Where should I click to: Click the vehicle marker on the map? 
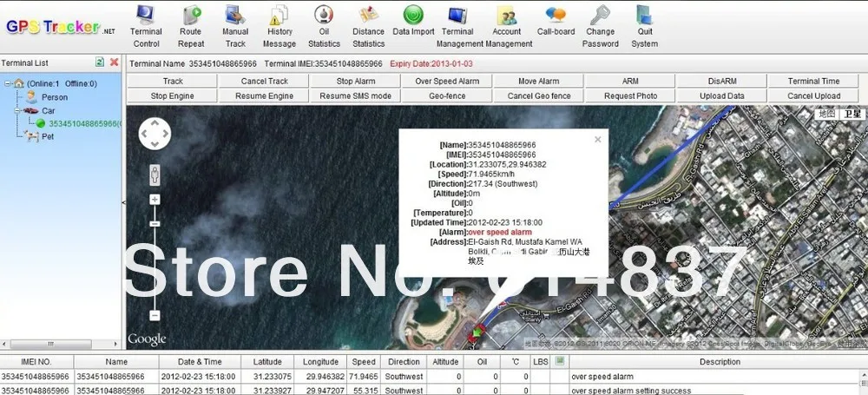[477, 333]
